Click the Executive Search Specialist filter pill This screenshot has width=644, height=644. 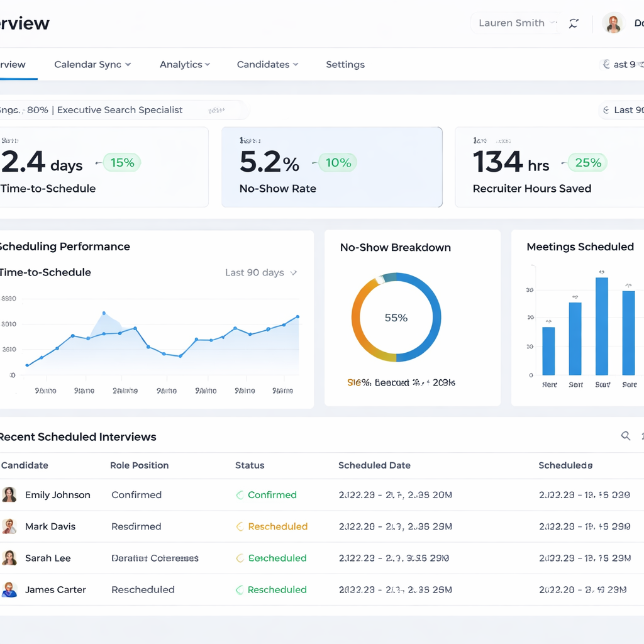tap(123, 110)
